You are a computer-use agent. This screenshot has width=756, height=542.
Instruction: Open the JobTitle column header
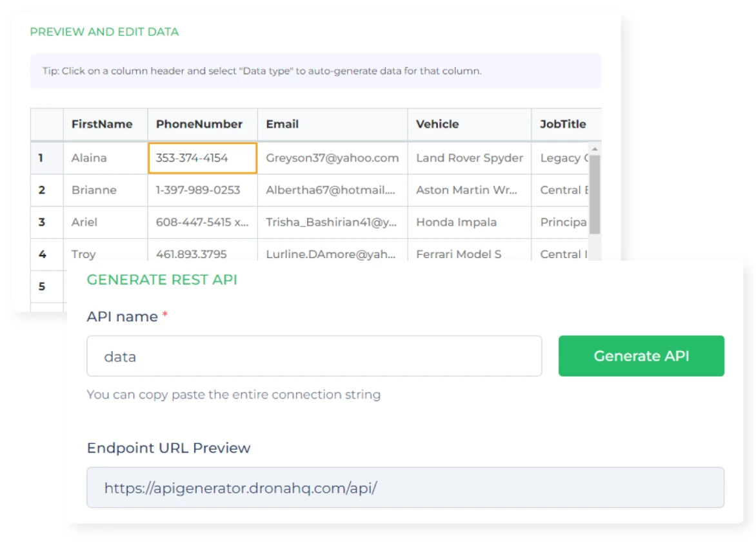[x=566, y=125]
